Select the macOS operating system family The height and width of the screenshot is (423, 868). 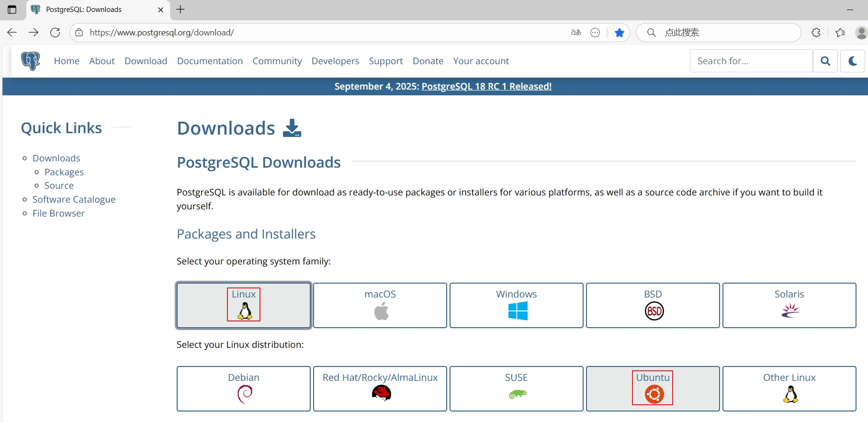pos(380,305)
